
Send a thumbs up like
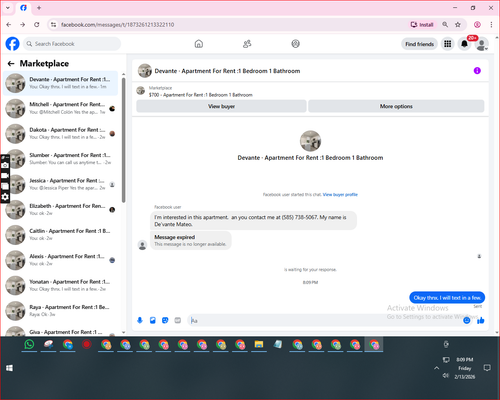point(481,320)
